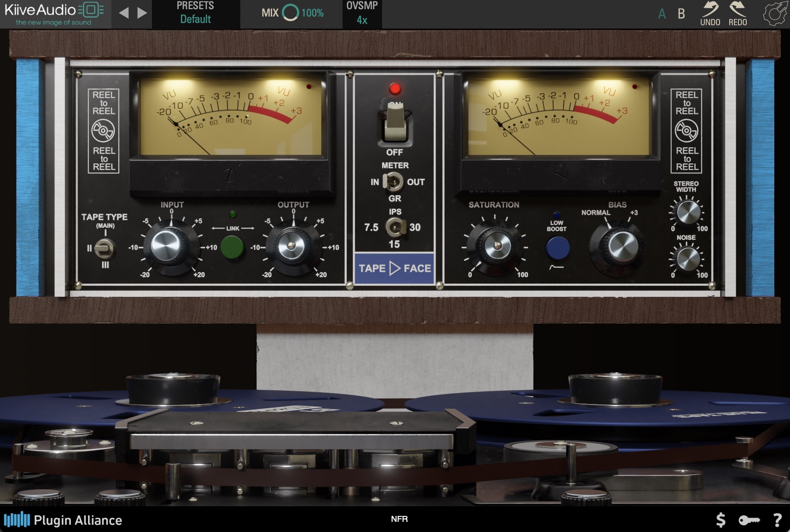Viewport: 790px width, 532px height.
Task: Open settings gear at top right
Action: pos(775,14)
